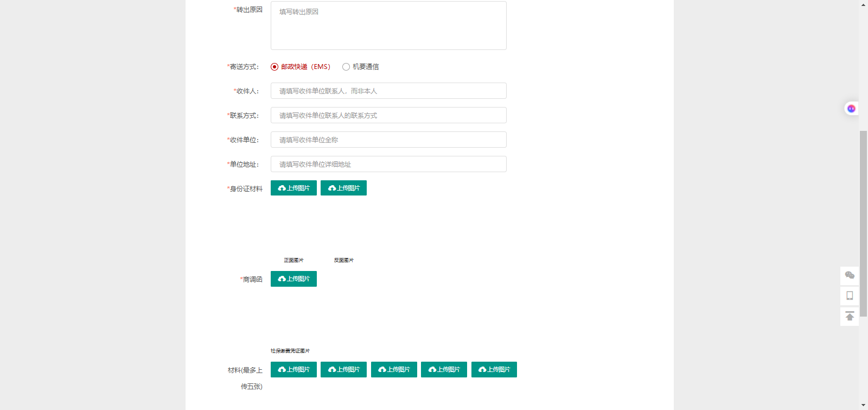Viewport: 868px width, 410px height.
Task: Click into the 收件人 input field
Action: click(x=388, y=91)
